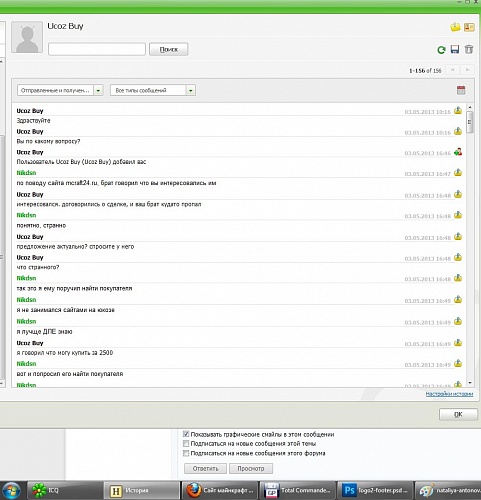Click message icon in the header above 'Здраствуйте'

[x=458, y=110]
